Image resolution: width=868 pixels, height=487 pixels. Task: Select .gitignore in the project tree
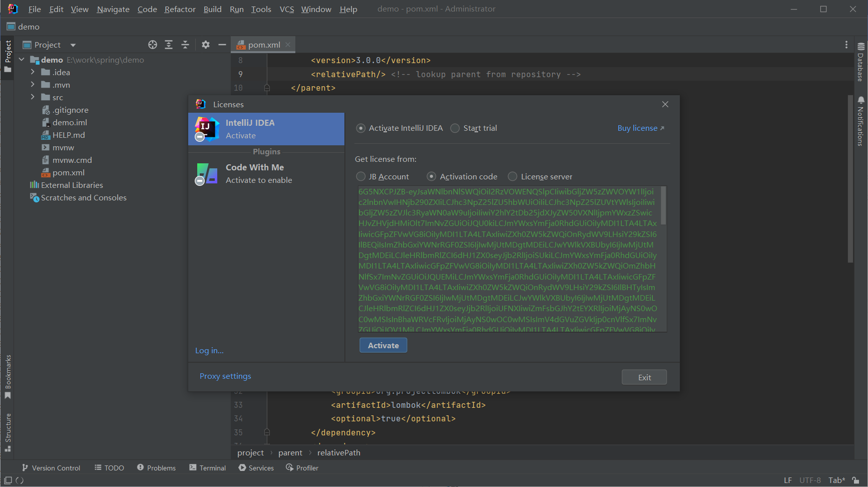coord(71,110)
